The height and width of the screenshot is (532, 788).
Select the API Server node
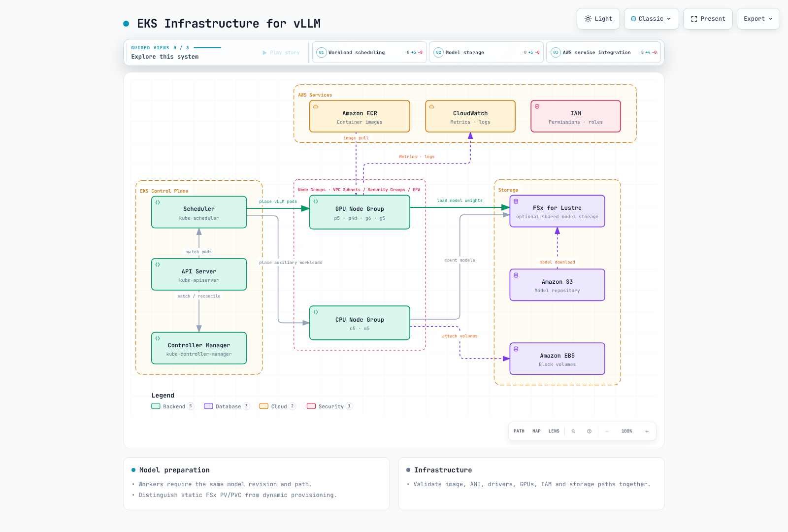tap(199, 274)
